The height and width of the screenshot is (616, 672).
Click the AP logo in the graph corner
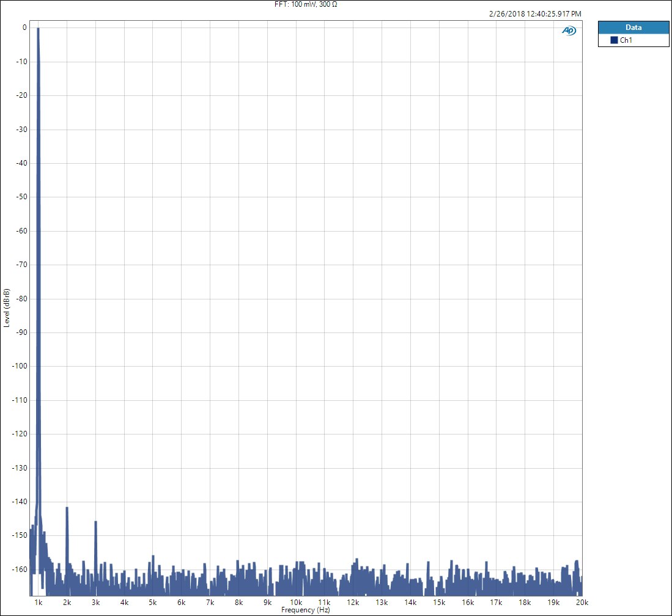click(569, 31)
